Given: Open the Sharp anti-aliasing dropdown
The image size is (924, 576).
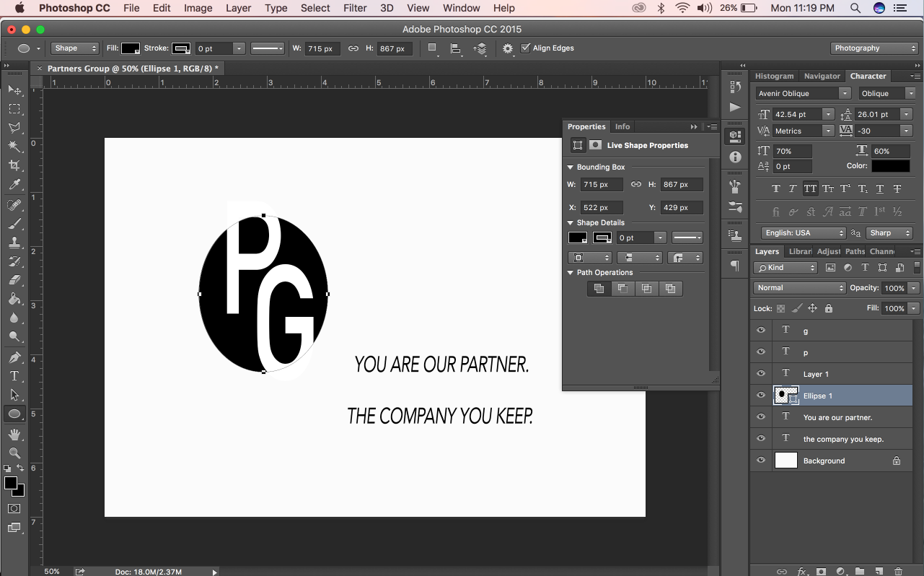Looking at the screenshot, I should (889, 233).
